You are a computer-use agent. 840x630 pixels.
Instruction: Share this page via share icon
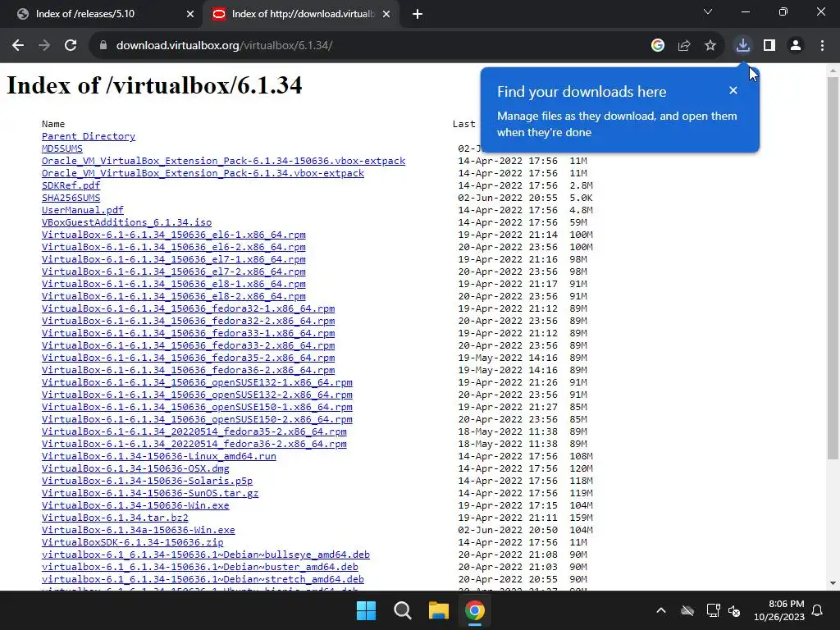[x=684, y=46]
